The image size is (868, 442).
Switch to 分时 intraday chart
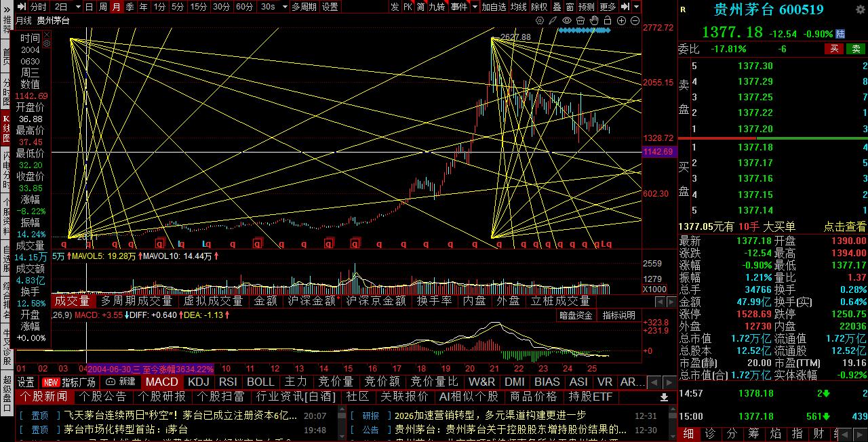[39, 7]
